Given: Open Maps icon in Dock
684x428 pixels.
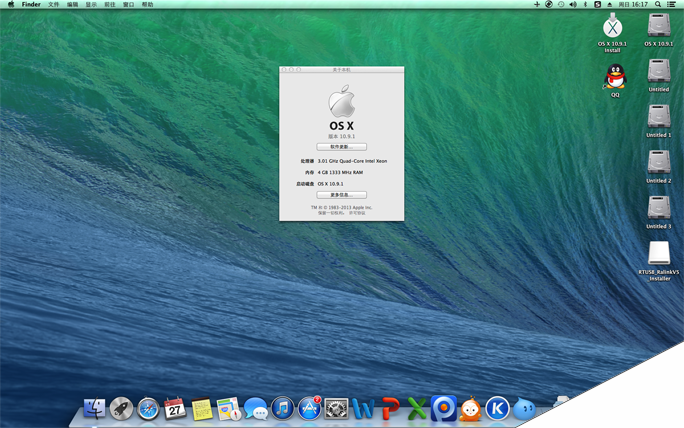Looking at the screenshot, I should tap(229, 409).
